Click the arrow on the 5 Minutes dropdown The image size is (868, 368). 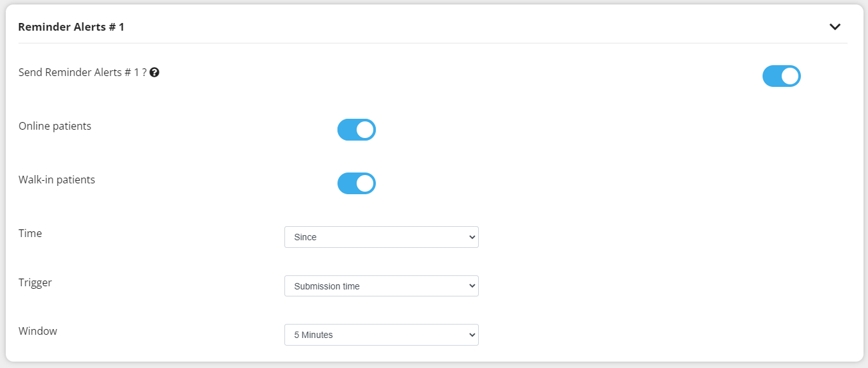pos(472,335)
